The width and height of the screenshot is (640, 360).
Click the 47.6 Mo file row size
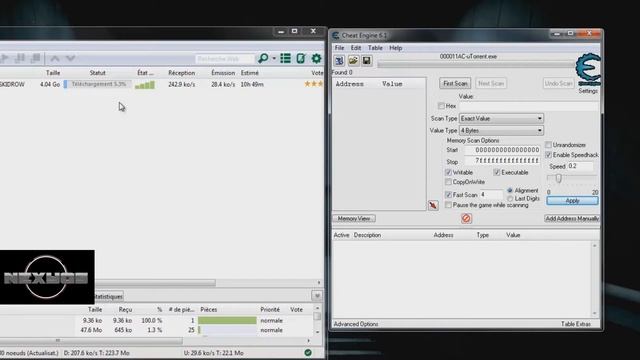tap(91, 330)
